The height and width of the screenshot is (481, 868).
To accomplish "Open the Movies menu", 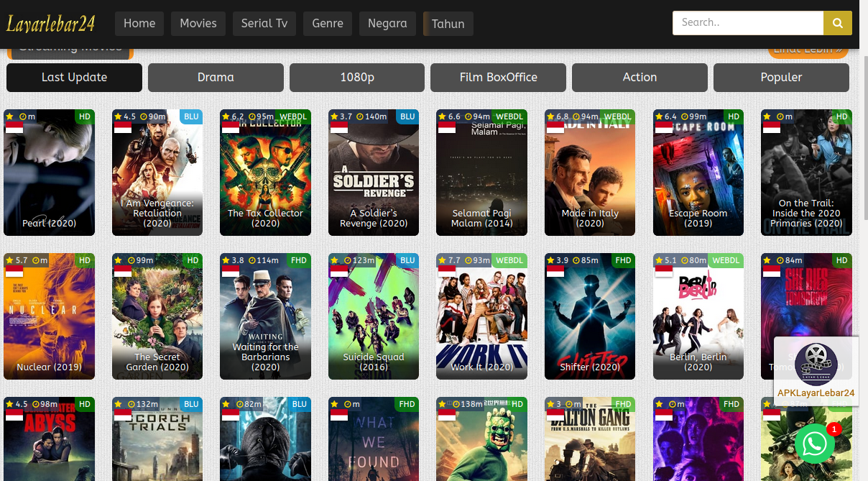I will [198, 24].
